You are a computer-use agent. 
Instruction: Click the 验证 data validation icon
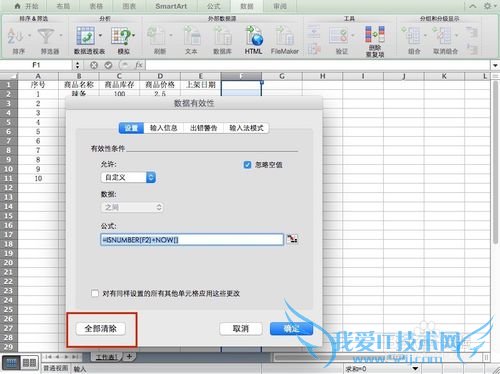[339, 36]
